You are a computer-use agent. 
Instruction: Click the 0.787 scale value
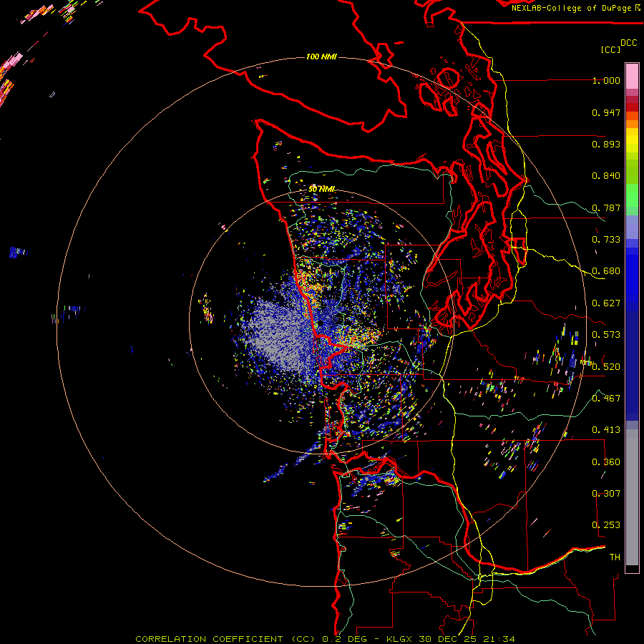coord(606,208)
